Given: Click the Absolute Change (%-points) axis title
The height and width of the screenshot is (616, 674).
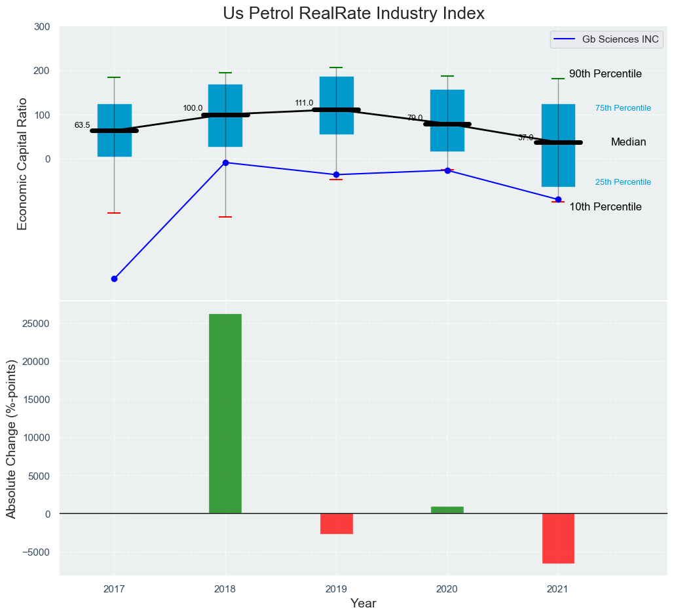Looking at the screenshot, I should click(x=11, y=439).
